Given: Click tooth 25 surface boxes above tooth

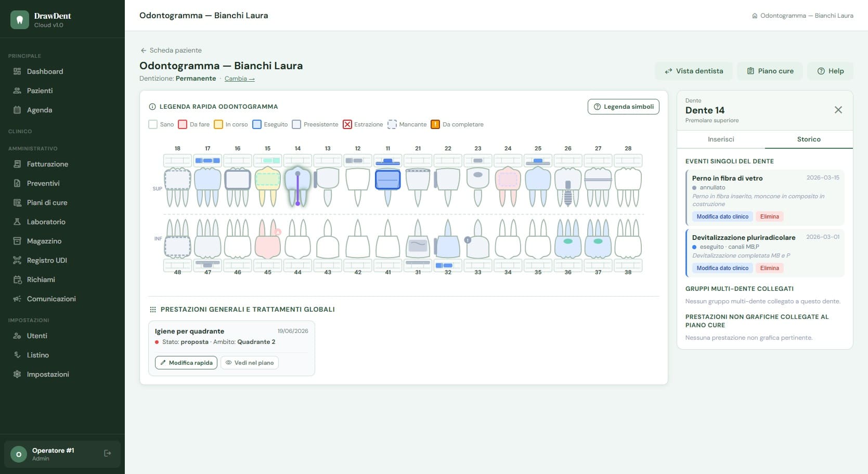Looking at the screenshot, I should coord(538,160).
